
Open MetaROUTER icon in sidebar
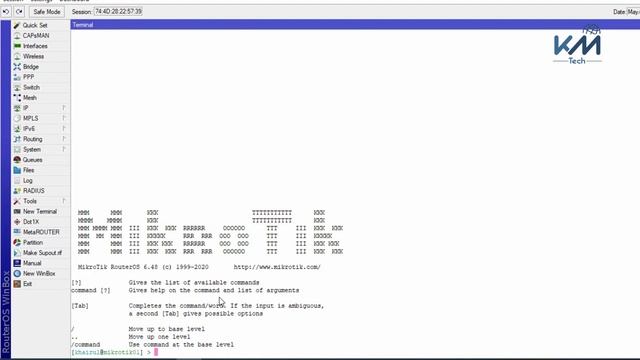tap(17, 232)
